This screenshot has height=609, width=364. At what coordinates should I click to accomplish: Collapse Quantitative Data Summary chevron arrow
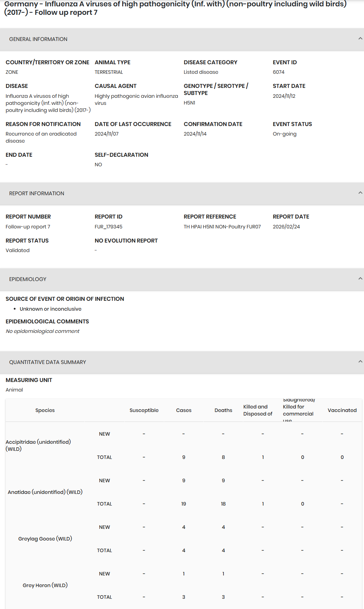tap(360, 362)
